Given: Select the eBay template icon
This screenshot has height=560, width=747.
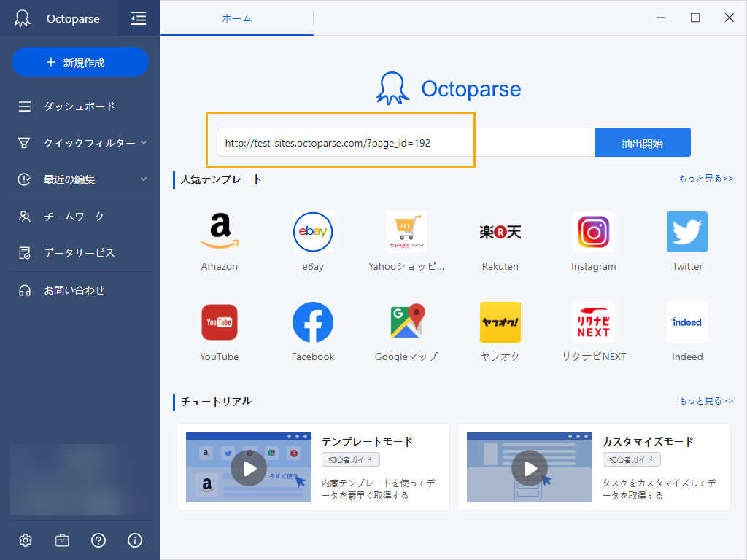Looking at the screenshot, I should click(x=312, y=232).
